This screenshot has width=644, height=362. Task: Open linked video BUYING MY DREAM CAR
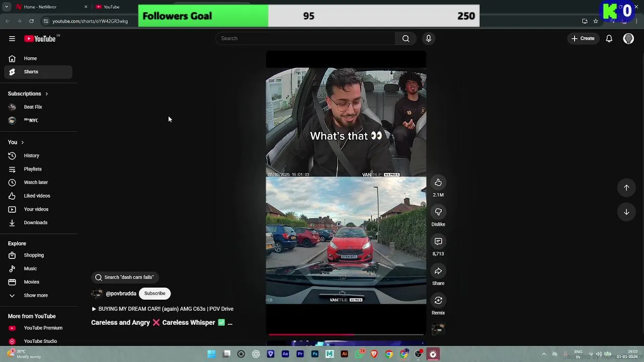tap(162, 309)
